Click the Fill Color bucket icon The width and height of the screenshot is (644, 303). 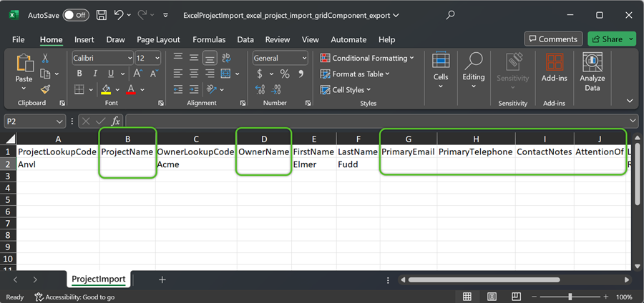coord(106,89)
